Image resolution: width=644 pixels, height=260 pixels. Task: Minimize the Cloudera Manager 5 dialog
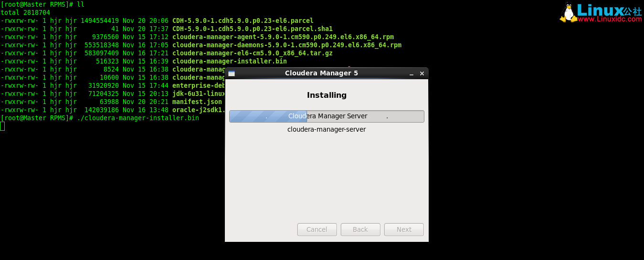pos(412,73)
